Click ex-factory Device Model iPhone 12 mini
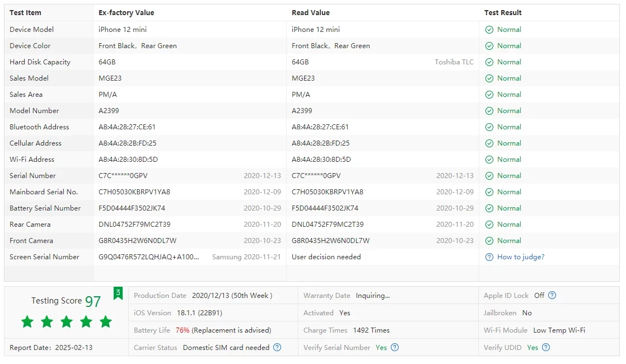The width and height of the screenshot is (626, 364). [123, 30]
